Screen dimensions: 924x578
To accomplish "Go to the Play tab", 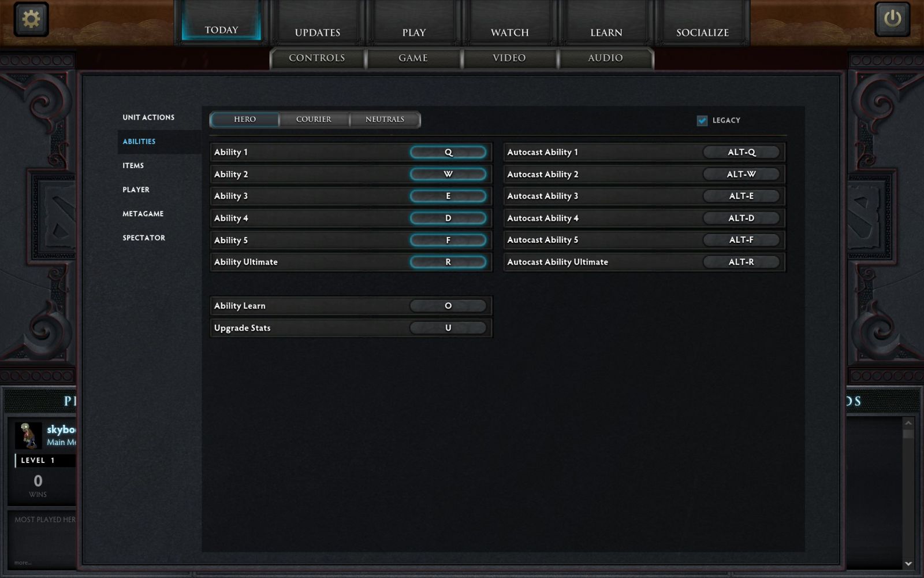I will 414,23.
